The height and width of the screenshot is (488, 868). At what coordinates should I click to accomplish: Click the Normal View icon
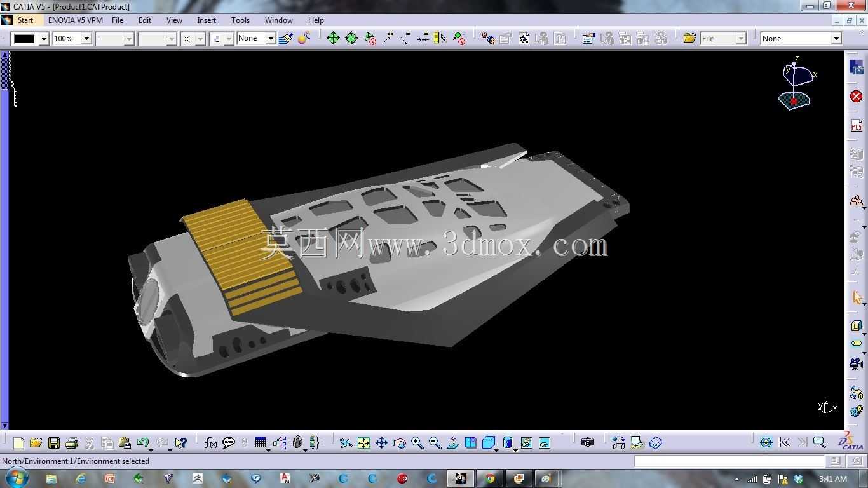[x=453, y=443]
